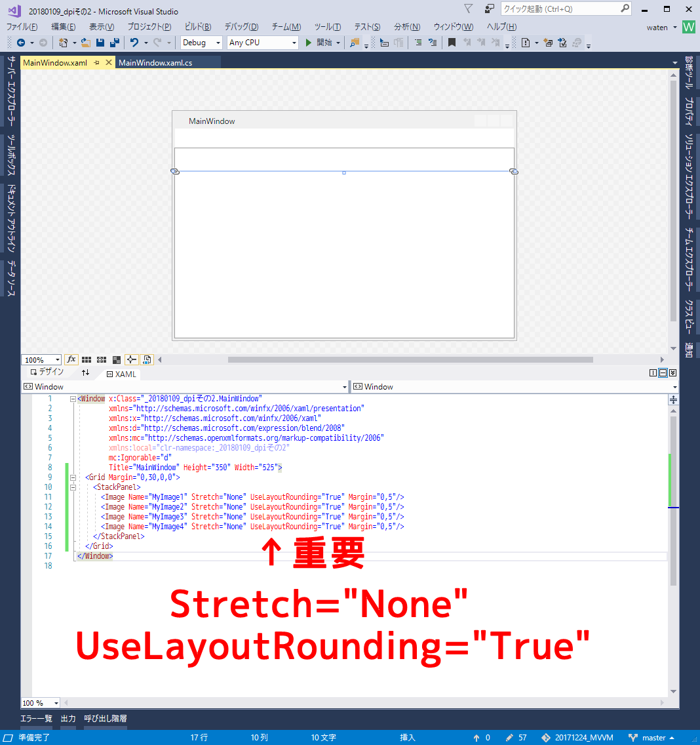
Task: Switch to vertical split pane layout
Action: point(653,373)
